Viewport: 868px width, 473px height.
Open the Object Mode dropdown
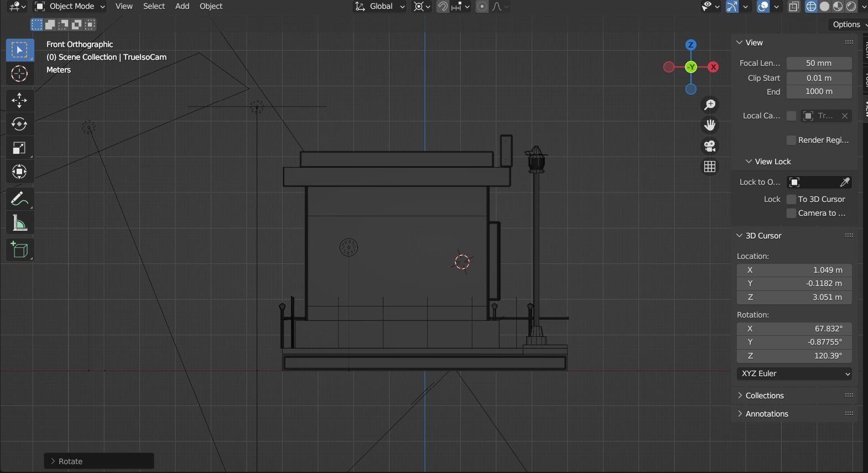coord(70,7)
